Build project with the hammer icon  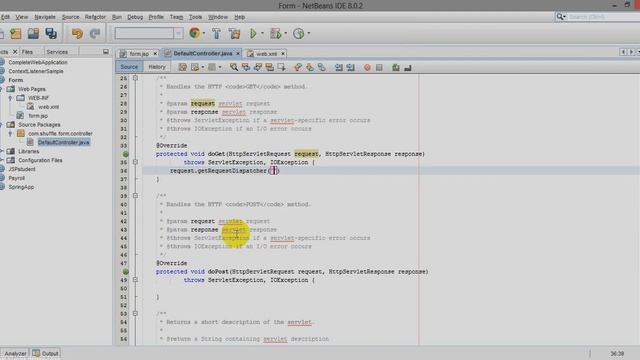(216, 33)
